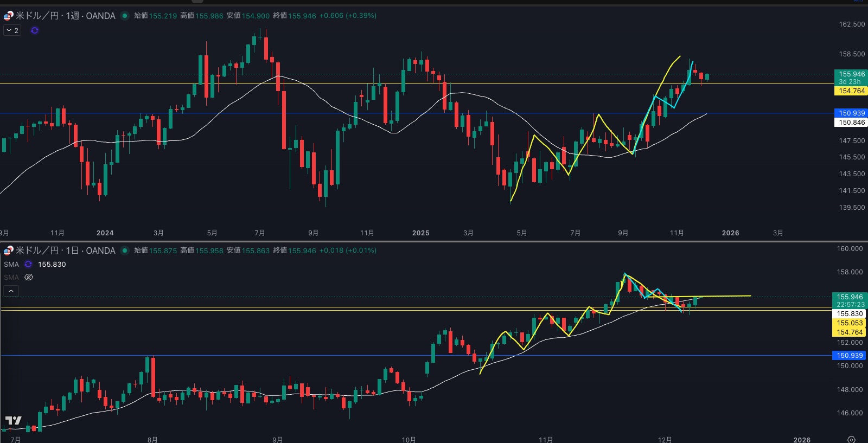Select the greyed-out hidden SMA indicator label

(11, 277)
